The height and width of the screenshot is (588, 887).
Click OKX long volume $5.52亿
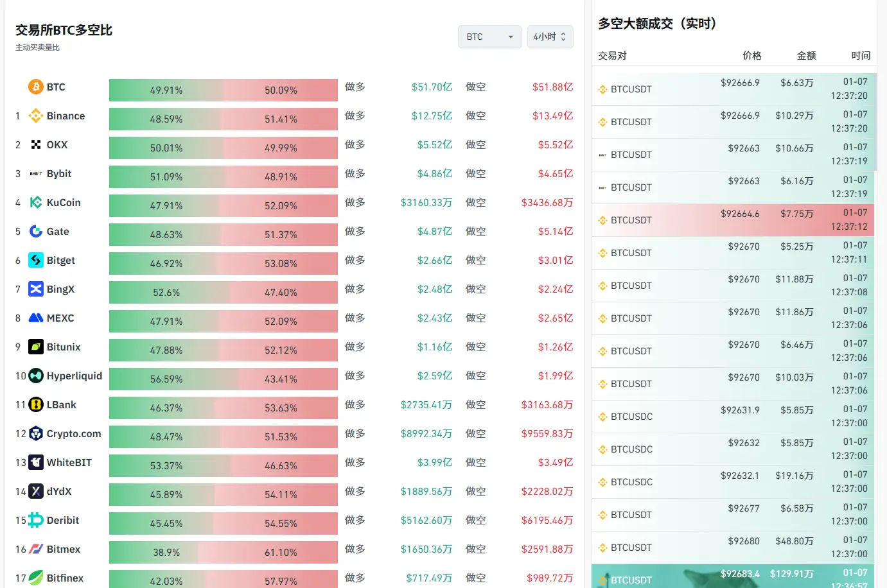435,144
